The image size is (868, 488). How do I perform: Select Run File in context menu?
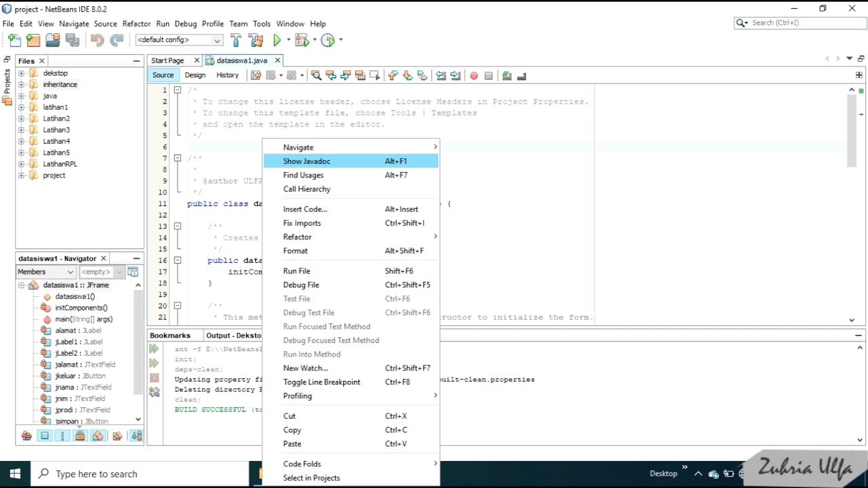point(351,271)
